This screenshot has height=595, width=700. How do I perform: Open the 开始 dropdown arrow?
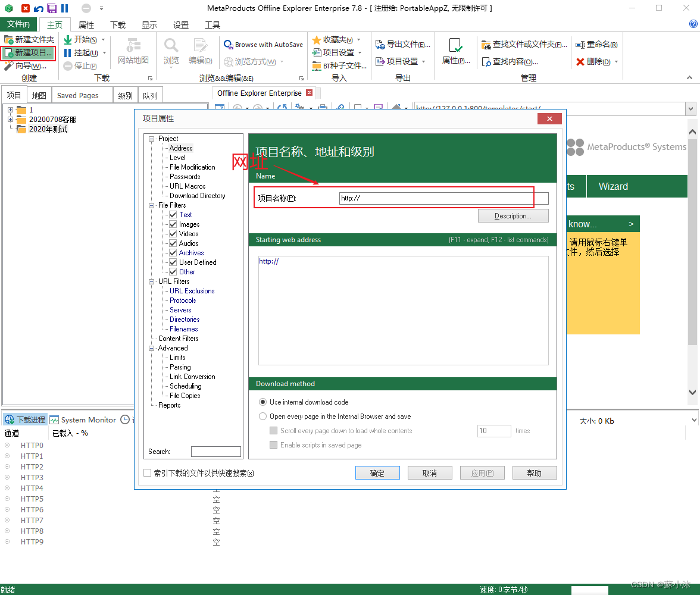(103, 40)
